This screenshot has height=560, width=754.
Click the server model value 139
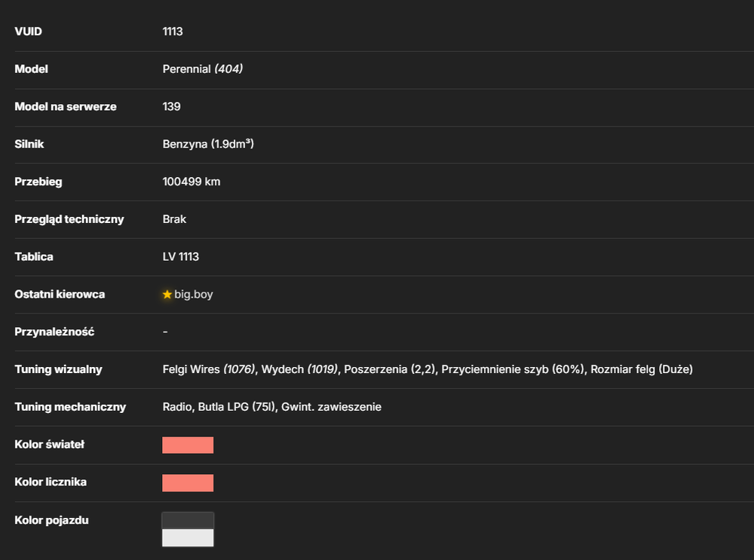pos(172,106)
